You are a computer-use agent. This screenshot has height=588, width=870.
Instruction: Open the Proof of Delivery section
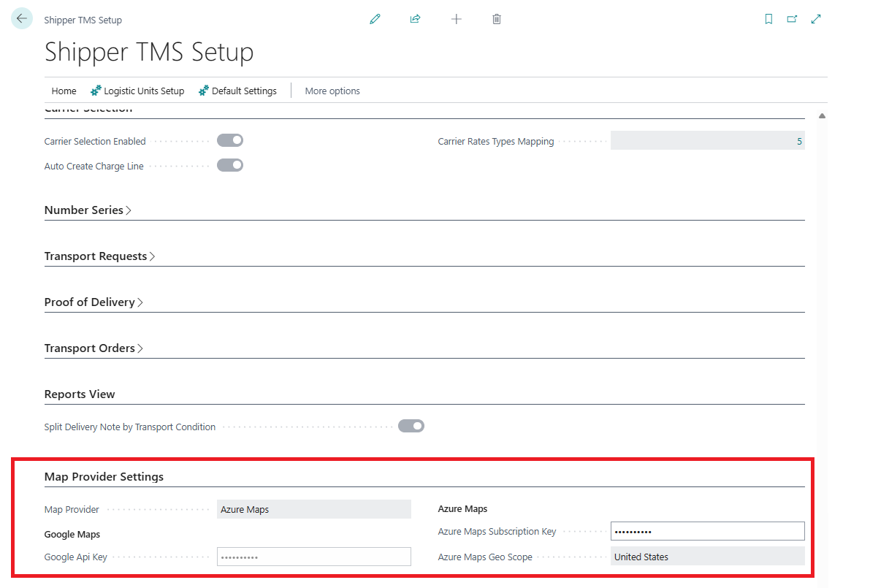(94, 302)
